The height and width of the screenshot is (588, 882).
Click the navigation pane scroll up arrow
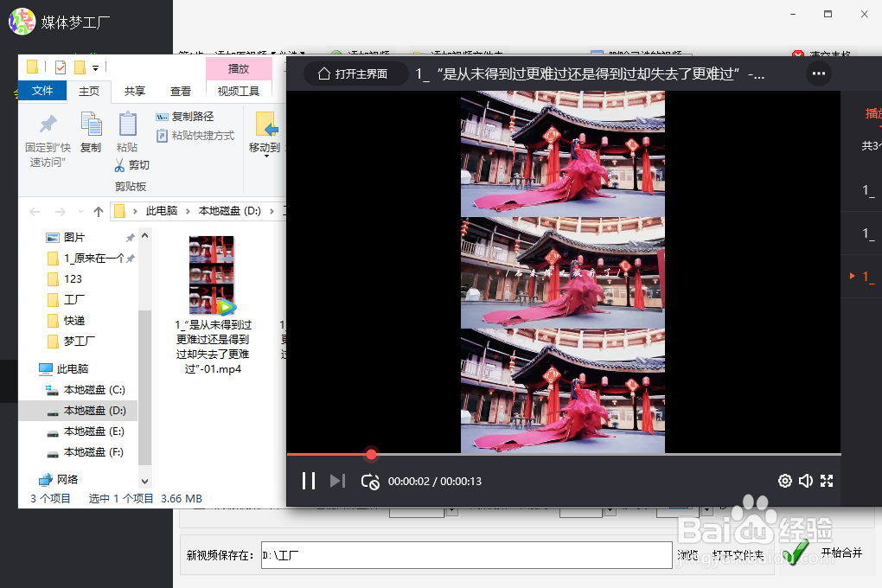click(144, 235)
